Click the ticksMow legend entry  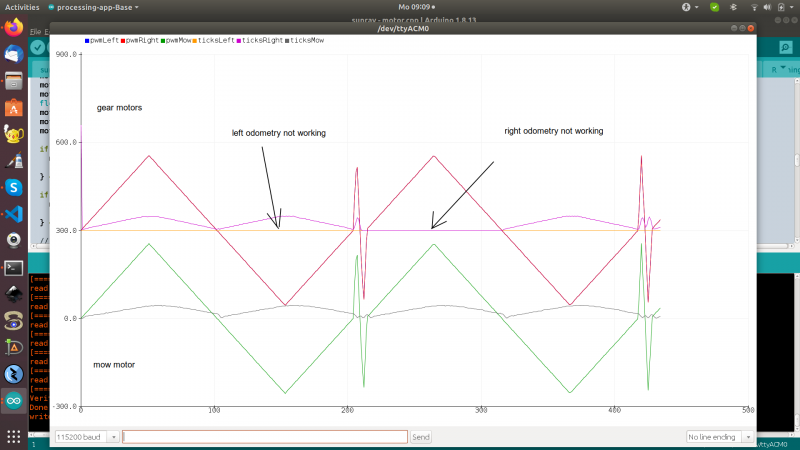[x=305, y=40]
